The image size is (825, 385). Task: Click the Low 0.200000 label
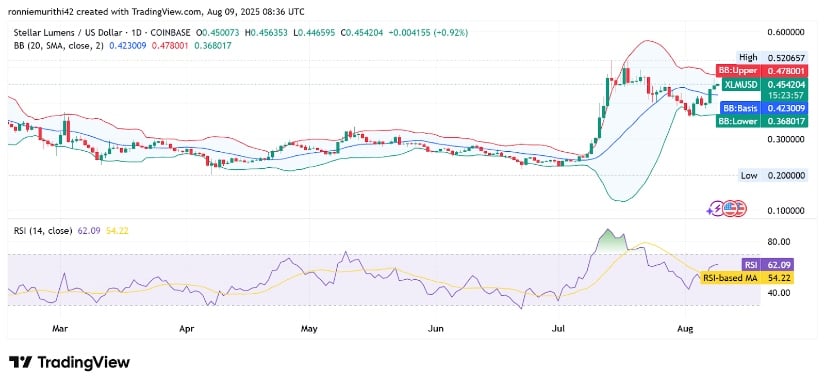772,176
